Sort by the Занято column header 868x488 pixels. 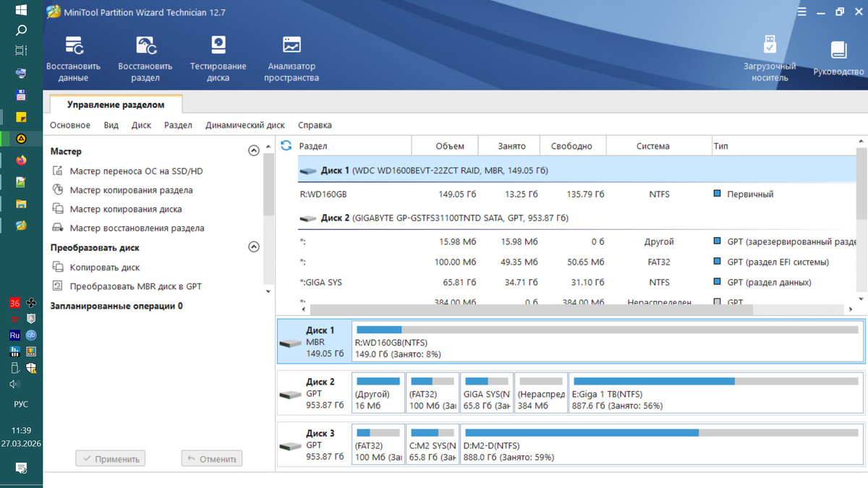point(509,146)
